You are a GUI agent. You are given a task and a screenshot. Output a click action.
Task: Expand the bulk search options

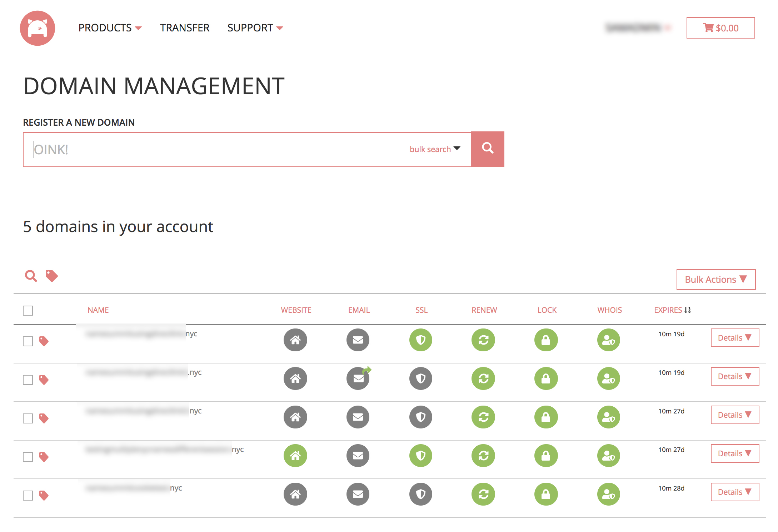point(435,149)
